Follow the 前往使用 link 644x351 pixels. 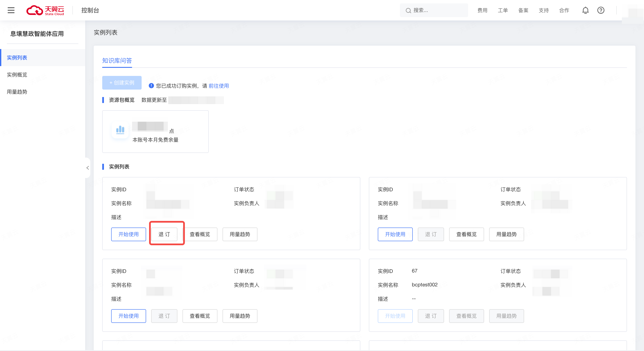tap(219, 86)
